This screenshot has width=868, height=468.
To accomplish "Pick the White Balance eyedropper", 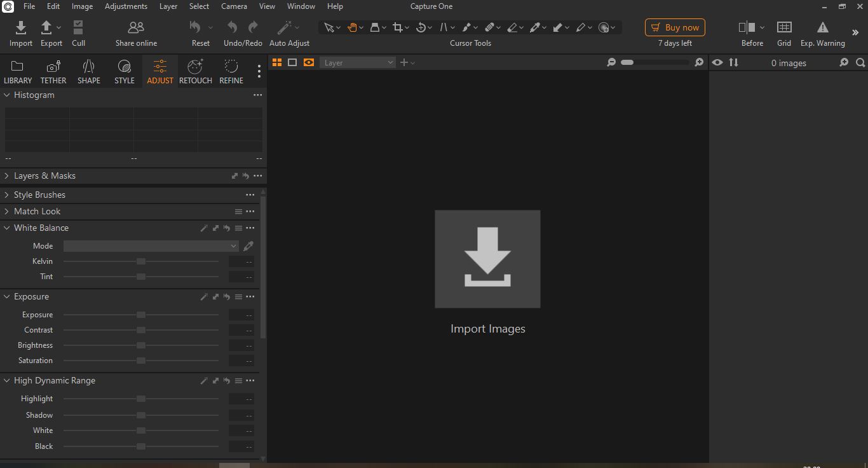I will (x=248, y=246).
